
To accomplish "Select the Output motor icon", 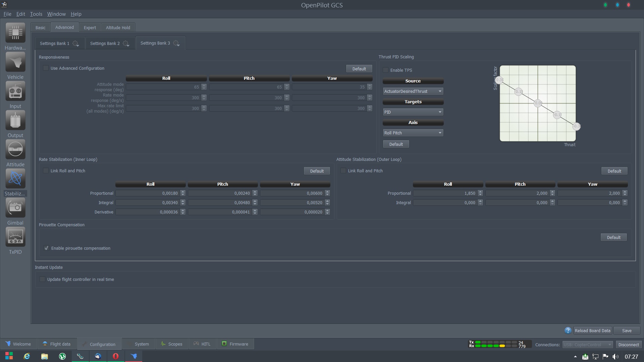I will click(x=15, y=120).
